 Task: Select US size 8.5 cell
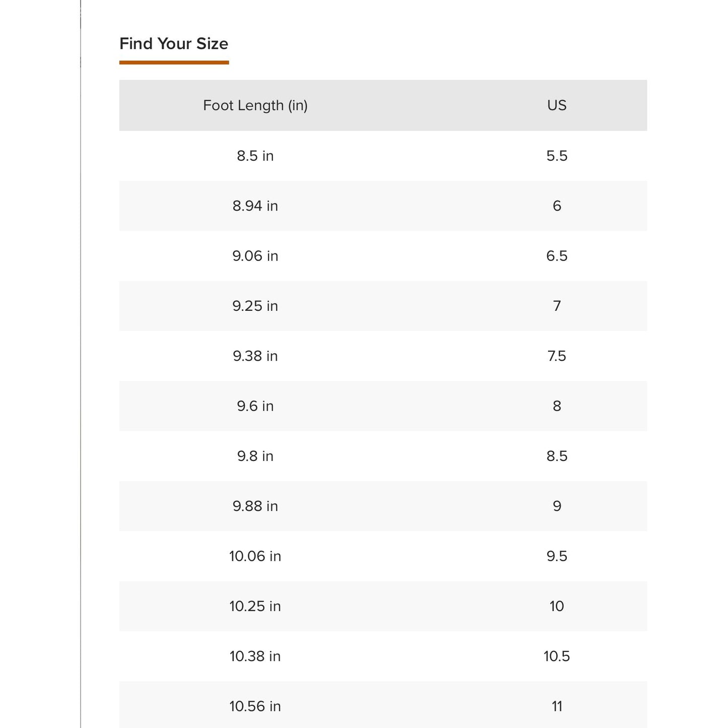(557, 456)
